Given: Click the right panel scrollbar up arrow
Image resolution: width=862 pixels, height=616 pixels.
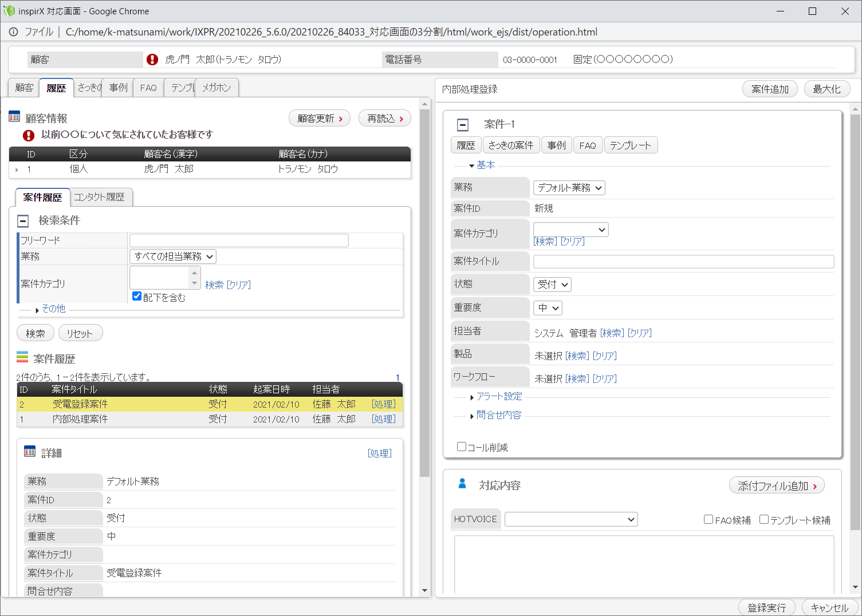Looking at the screenshot, I should tap(855, 109).
